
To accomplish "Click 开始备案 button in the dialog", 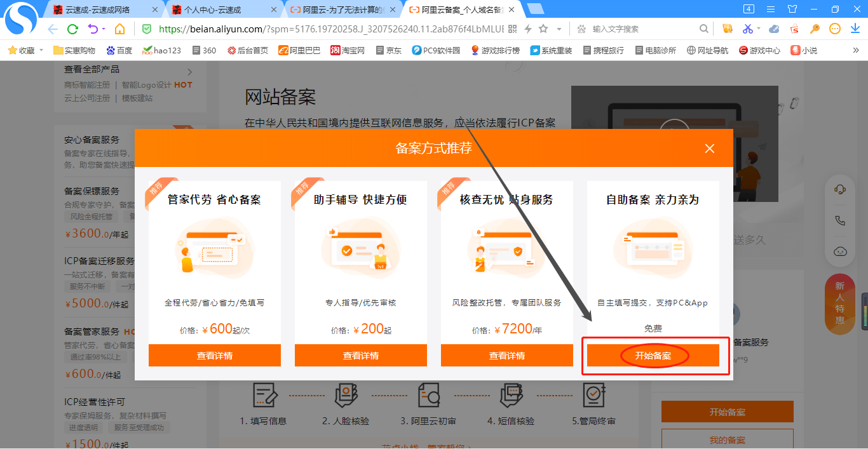I will tap(653, 356).
